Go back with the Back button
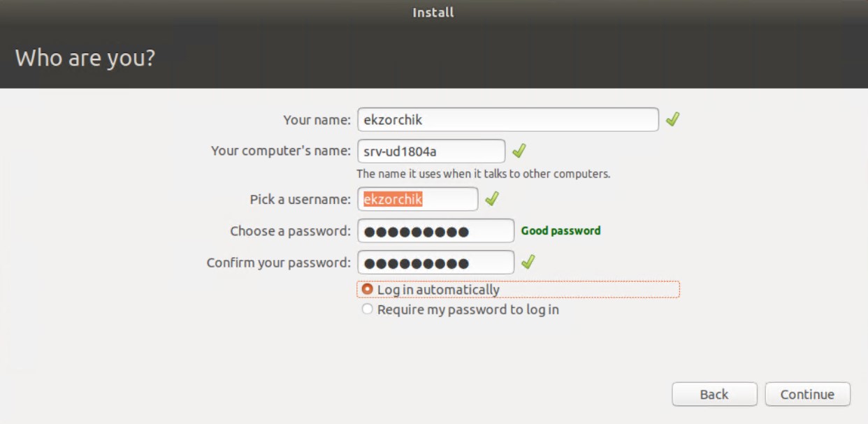This screenshot has width=868, height=424. [714, 395]
